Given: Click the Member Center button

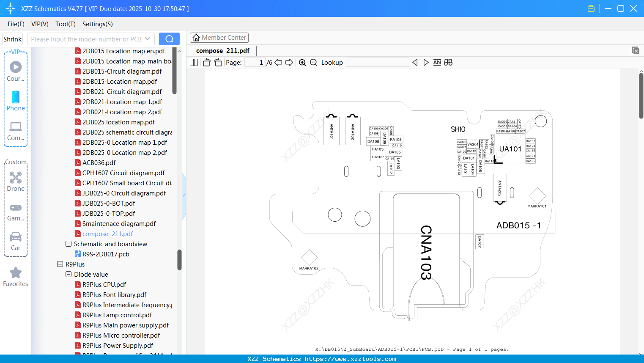Looking at the screenshot, I should pos(219,38).
